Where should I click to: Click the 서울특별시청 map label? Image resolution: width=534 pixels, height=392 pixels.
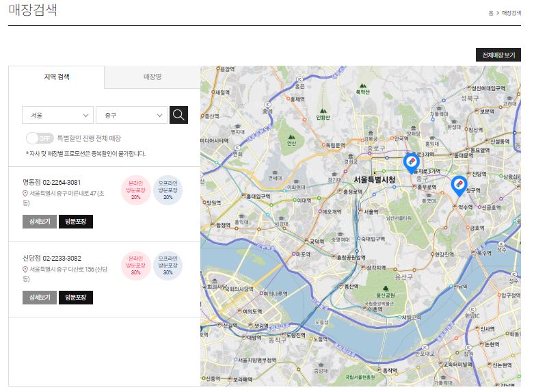[374, 179]
